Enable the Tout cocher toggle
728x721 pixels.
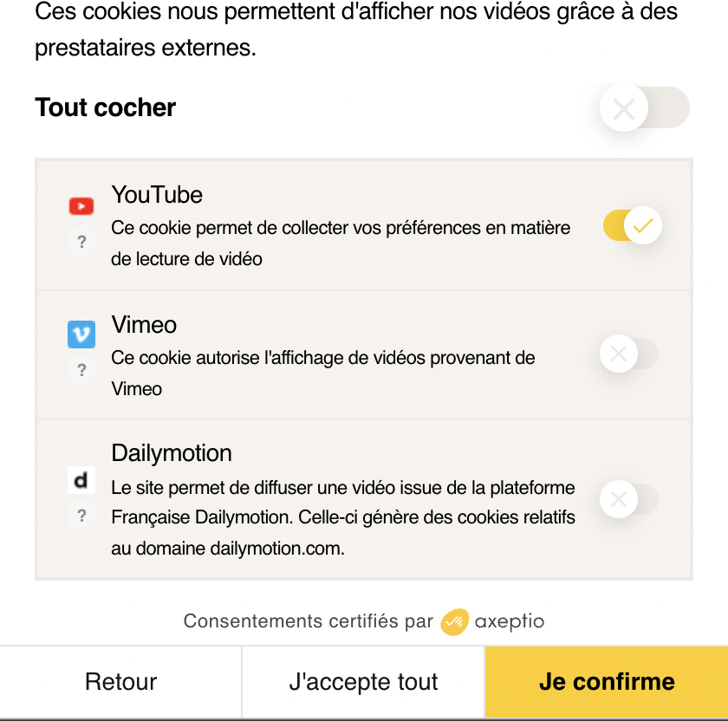pos(644,108)
